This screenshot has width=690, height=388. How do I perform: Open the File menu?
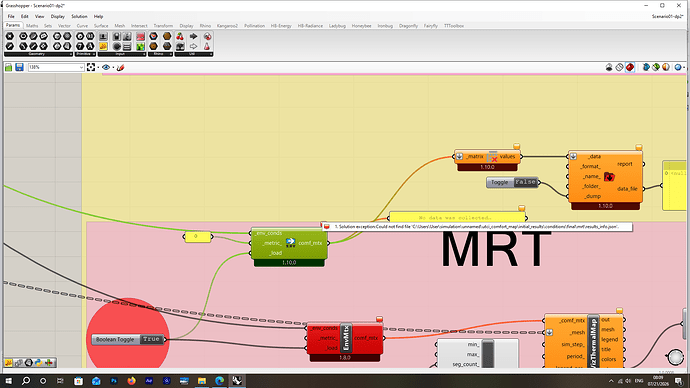coord(11,16)
